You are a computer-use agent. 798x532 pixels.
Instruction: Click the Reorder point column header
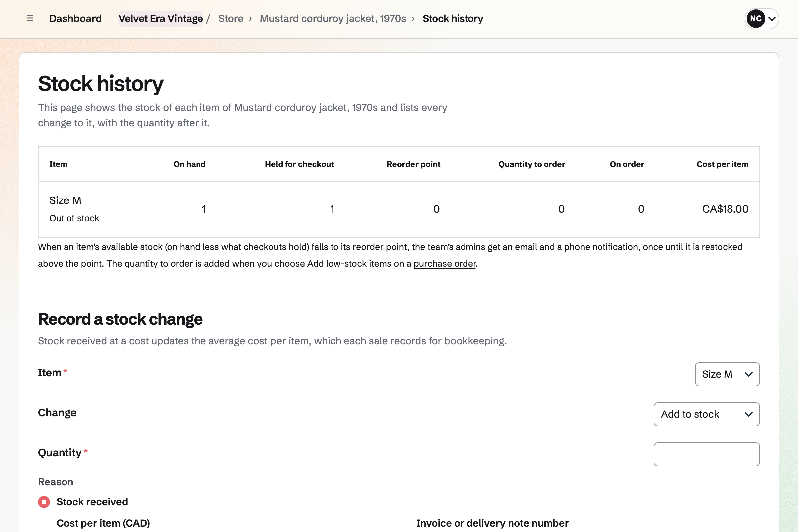(413, 164)
